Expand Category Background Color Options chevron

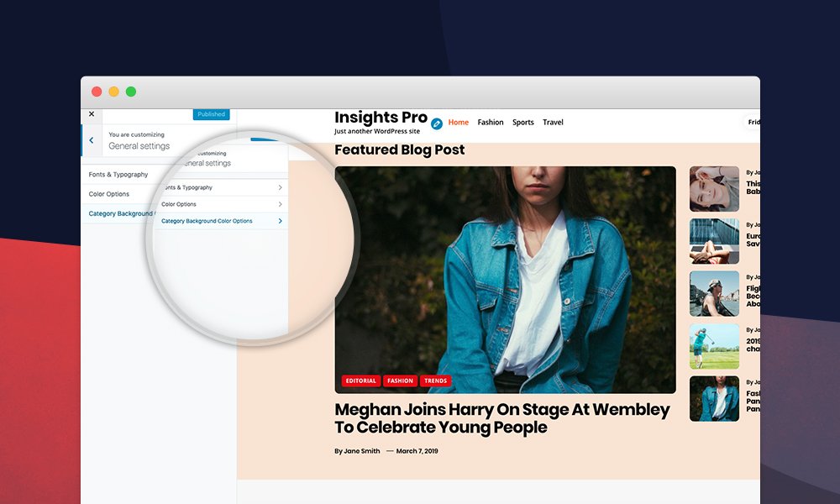(x=281, y=221)
